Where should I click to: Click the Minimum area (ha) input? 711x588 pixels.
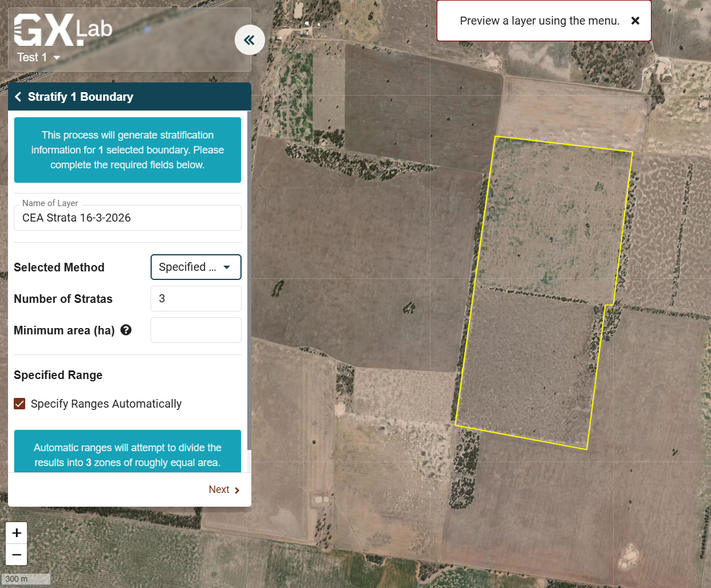click(x=196, y=330)
